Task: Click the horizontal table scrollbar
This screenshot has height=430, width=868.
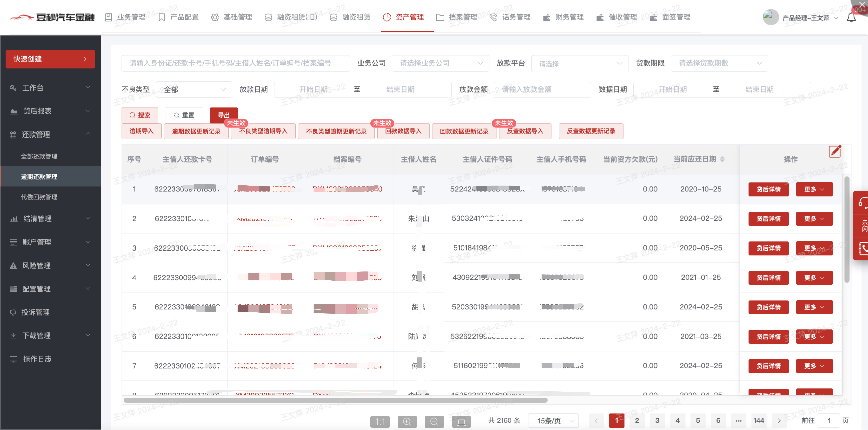Action: 335,400
